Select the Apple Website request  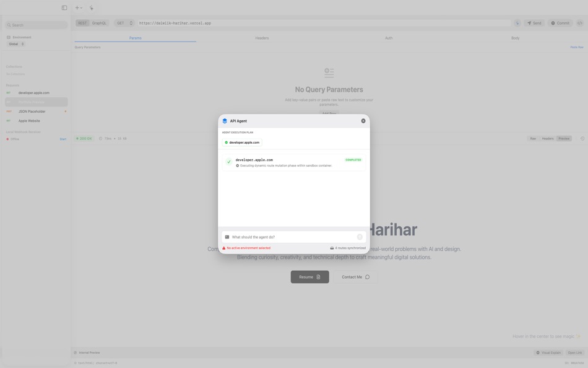pyautogui.click(x=37, y=121)
